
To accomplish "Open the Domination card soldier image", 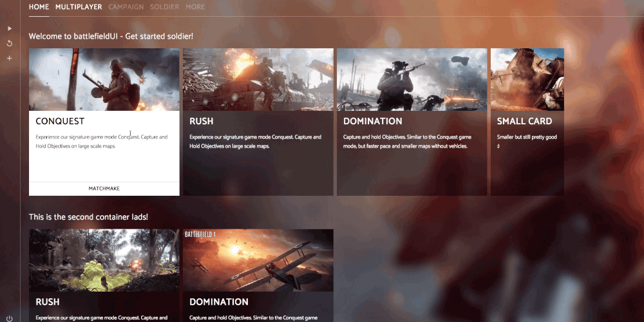I will [x=412, y=80].
